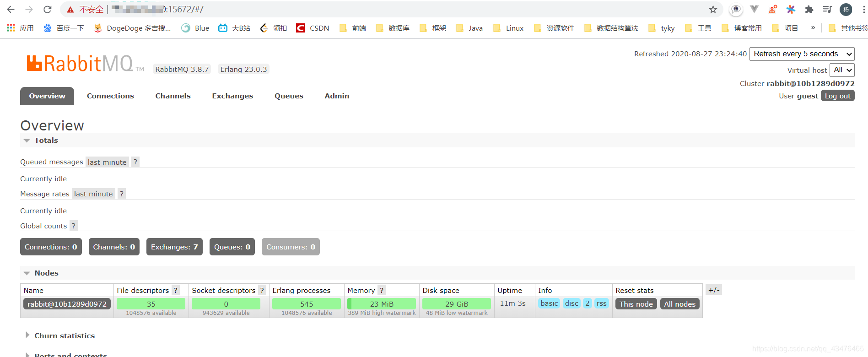Click the Queued messages help question mark

coord(135,162)
